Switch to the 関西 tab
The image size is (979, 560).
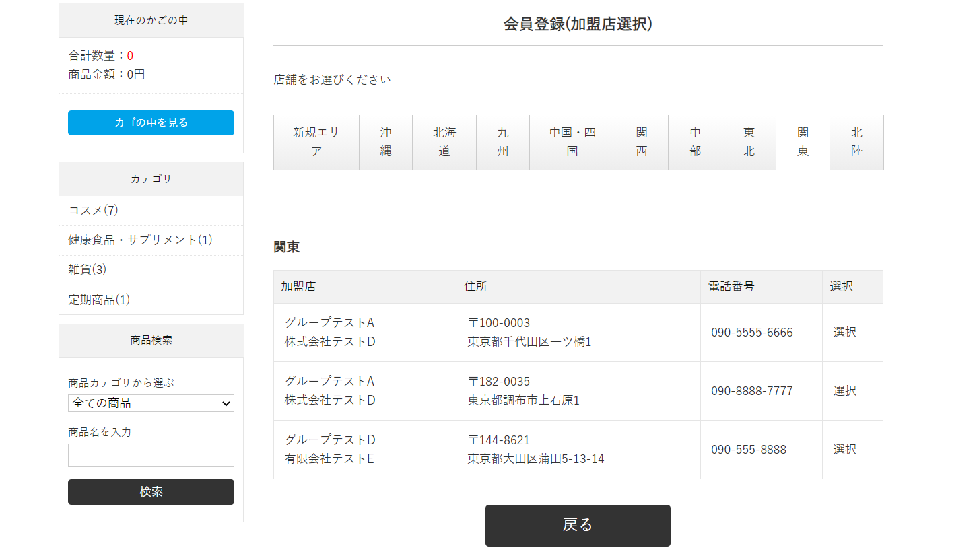pyautogui.click(x=642, y=142)
